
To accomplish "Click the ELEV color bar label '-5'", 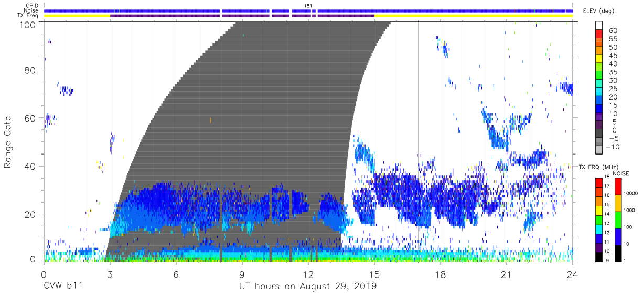I will point(613,138).
